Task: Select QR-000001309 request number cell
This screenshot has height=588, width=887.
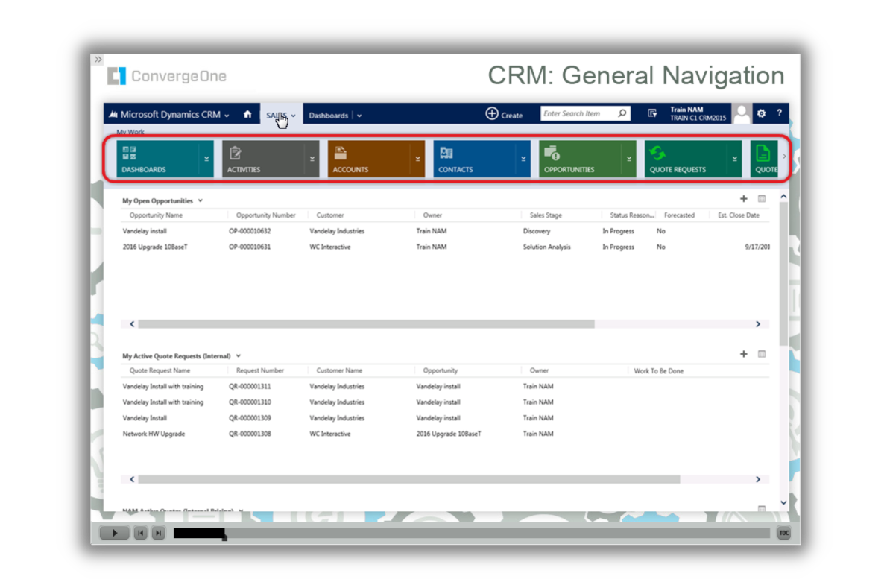Action: click(250, 418)
